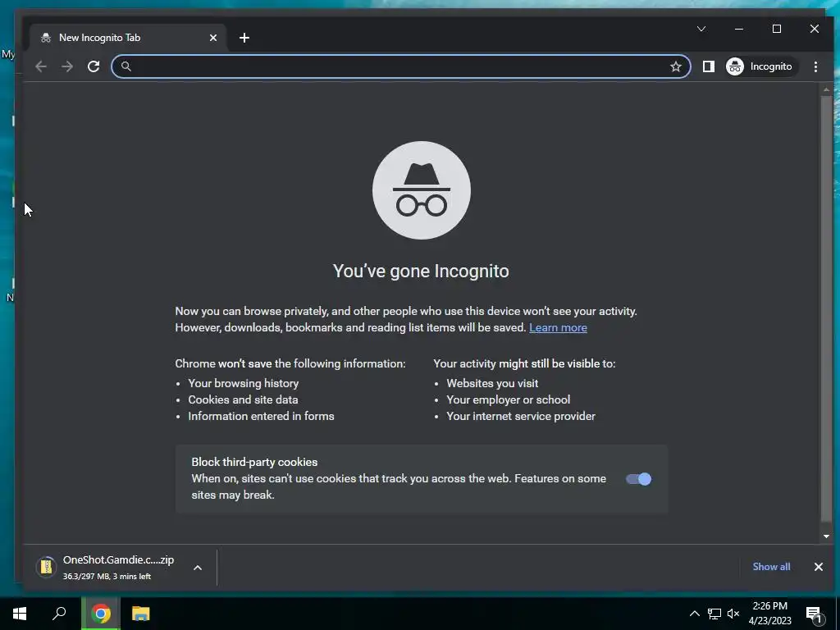Image resolution: width=840 pixels, height=630 pixels.
Task: Click the network icon in system tray
Action: (x=714, y=614)
